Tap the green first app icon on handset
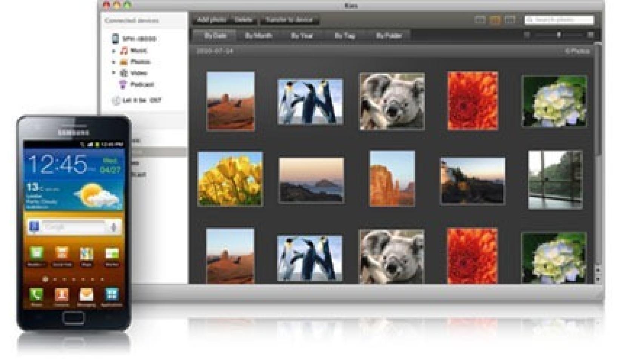This screenshot has height=362, width=644. 37,254
